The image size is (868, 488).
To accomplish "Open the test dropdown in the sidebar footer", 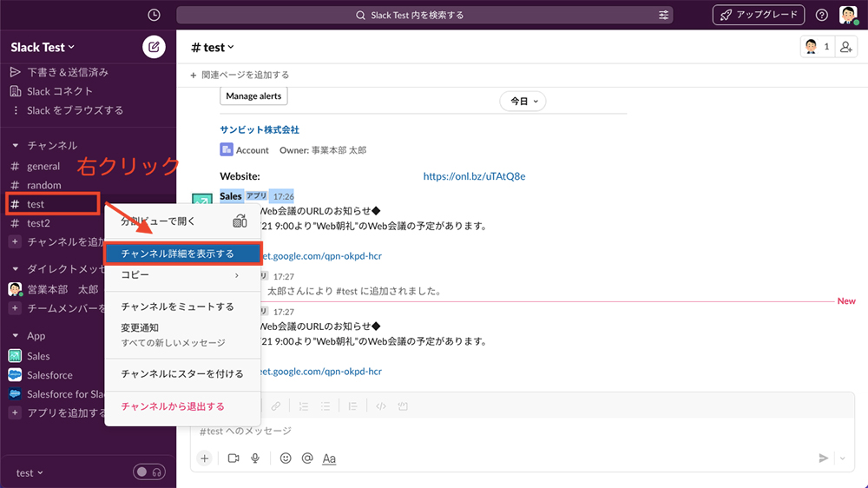I will [x=30, y=472].
